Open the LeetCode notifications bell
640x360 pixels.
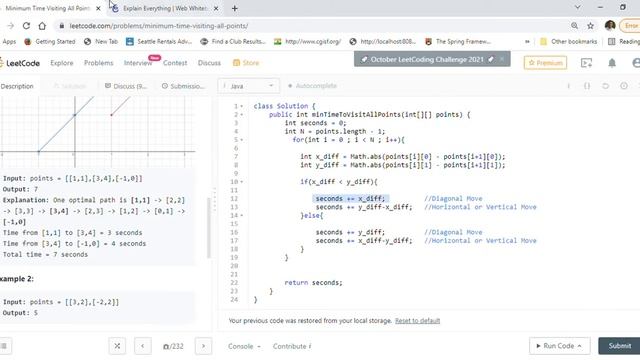[x=612, y=63]
